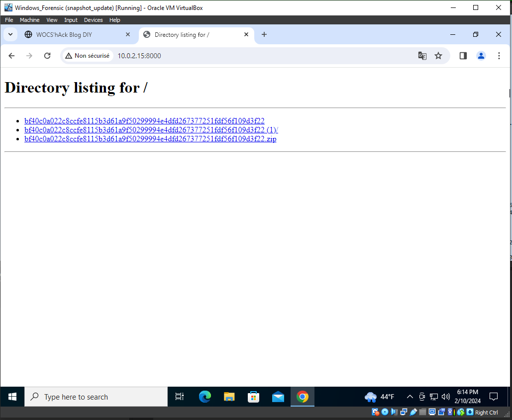Open the VirtualBox Devices menu
This screenshot has width=512, height=420.
click(93, 20)
